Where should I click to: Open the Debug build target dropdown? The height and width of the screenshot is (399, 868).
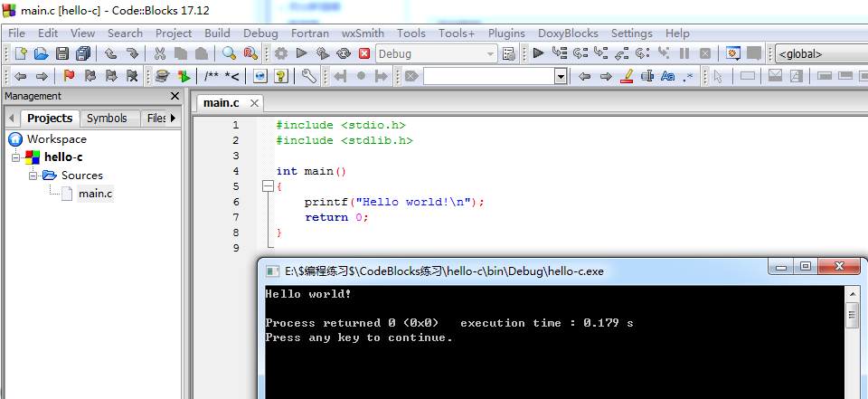[438, 53]
